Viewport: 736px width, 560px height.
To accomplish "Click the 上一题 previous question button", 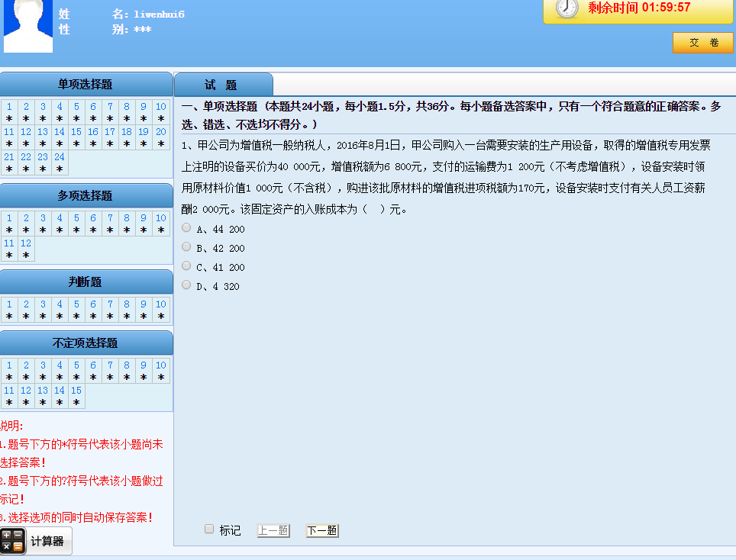I will tap(273, 530).
